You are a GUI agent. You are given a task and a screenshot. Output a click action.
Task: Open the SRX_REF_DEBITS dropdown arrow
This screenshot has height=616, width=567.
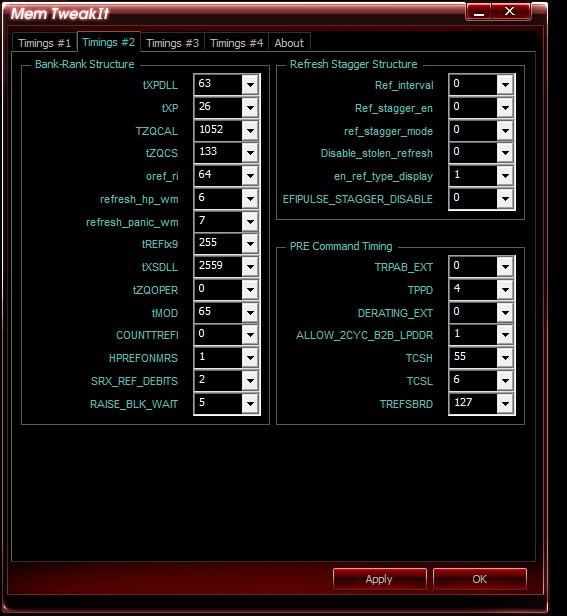click(x=250, y=380)
